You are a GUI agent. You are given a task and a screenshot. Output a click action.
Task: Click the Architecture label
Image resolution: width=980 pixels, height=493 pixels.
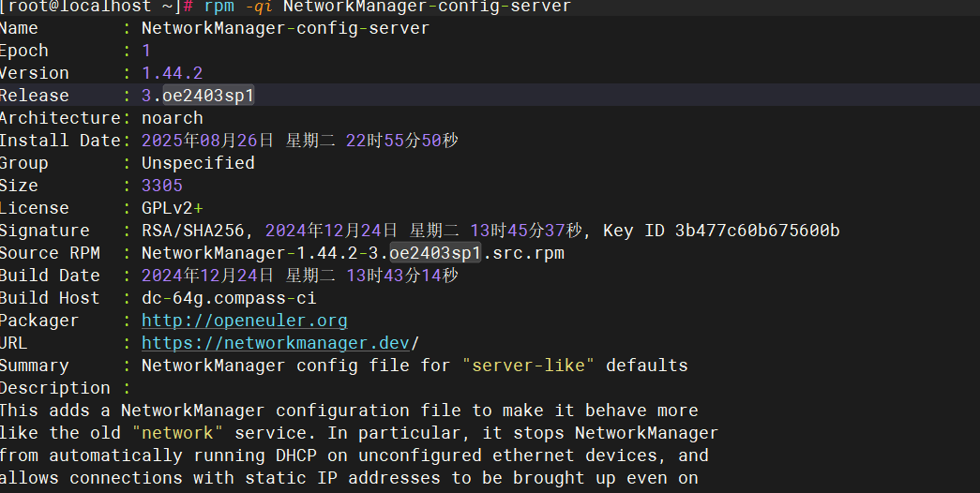coord(60,118)
